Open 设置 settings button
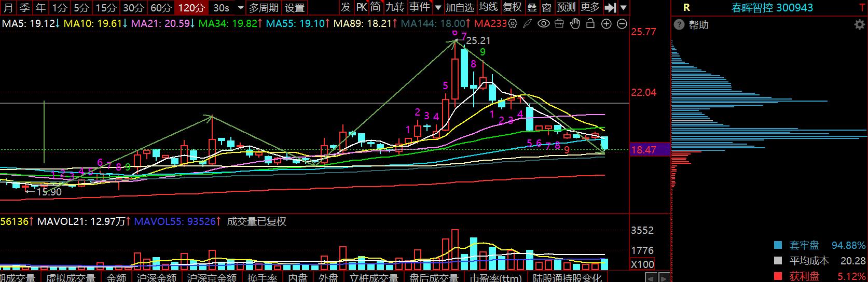This screenshot has height=282, width=868. tap(295, 8)
